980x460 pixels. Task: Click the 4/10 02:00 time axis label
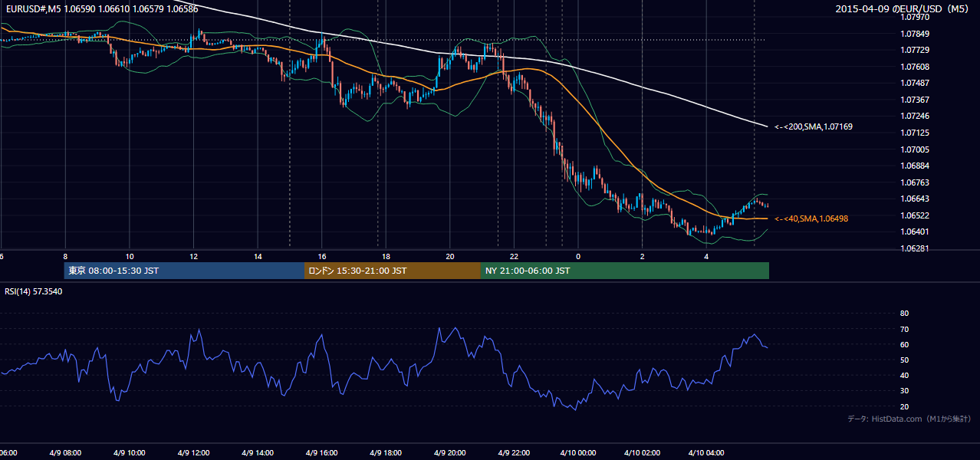[x=643, y=453]
